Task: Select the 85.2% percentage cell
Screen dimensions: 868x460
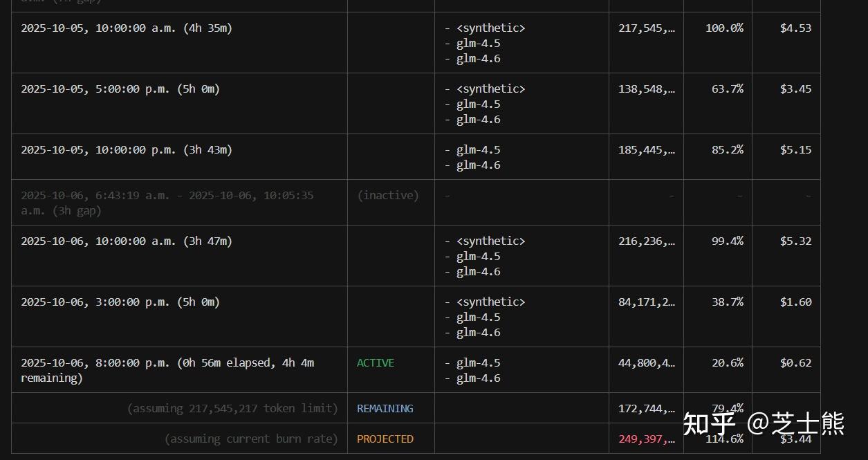Action: point(727,150)
